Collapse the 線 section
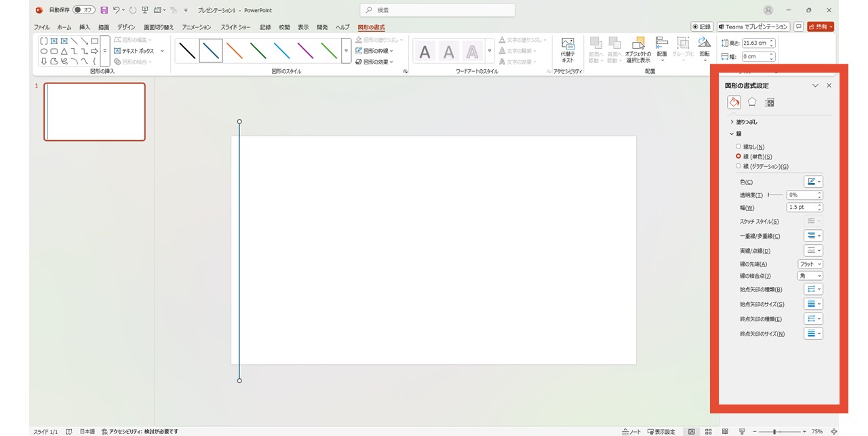Screen dimensions: 868x436 pyautogui.click(x=736, y=134)
